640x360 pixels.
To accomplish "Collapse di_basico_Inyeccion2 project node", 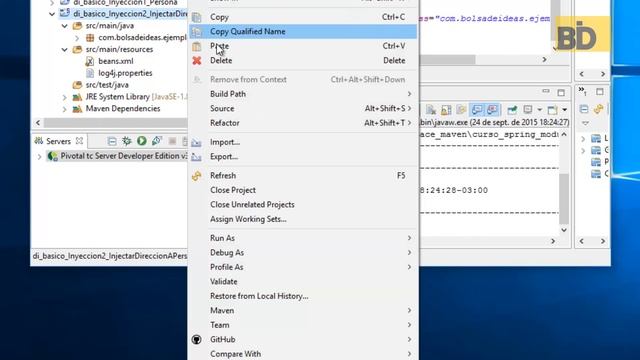I will pos(51,14).
